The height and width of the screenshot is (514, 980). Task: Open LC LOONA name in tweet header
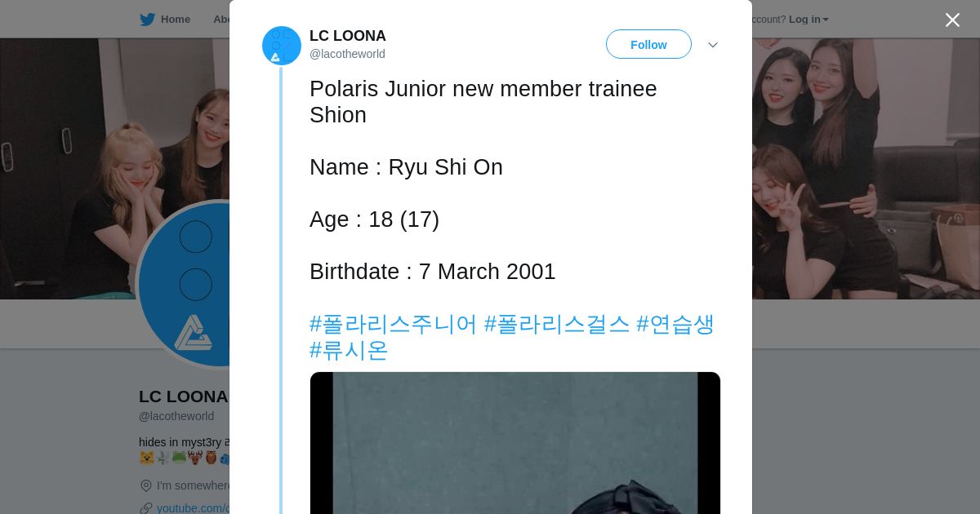coord(348,36)
